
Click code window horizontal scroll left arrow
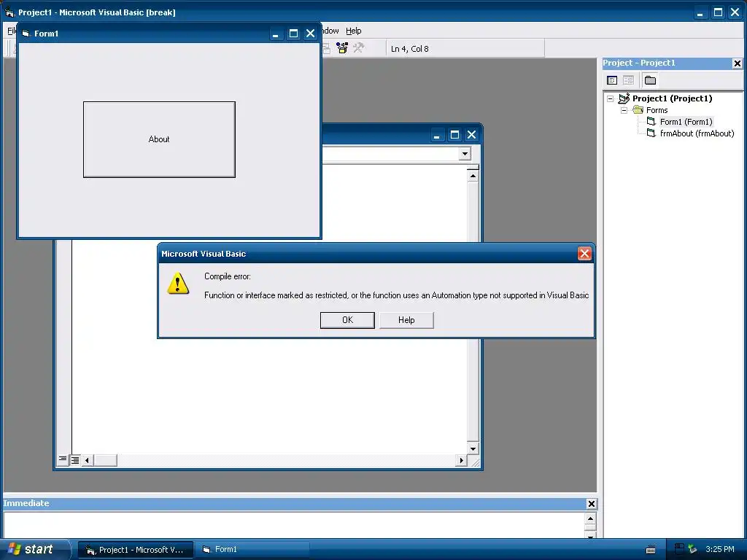tap(87, 460)
